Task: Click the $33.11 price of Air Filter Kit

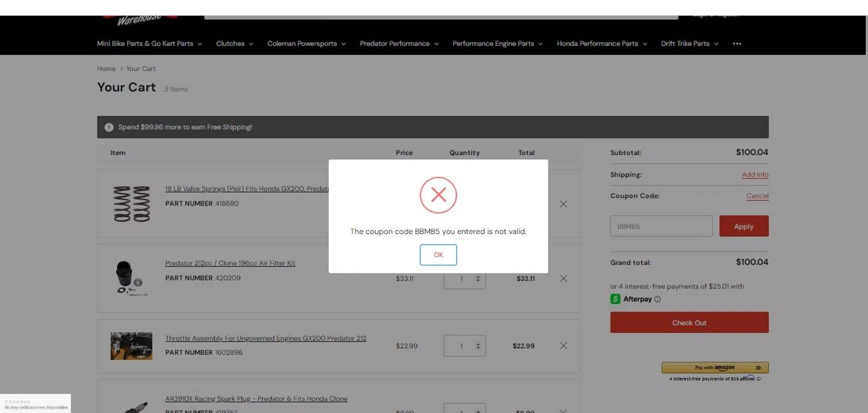Action: pos(405,279)
